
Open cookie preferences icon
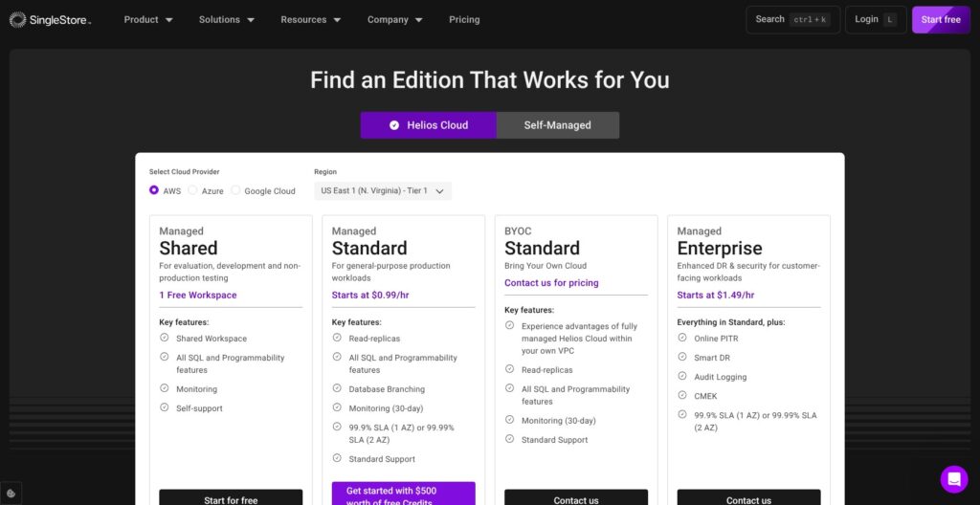coord(11,494)
